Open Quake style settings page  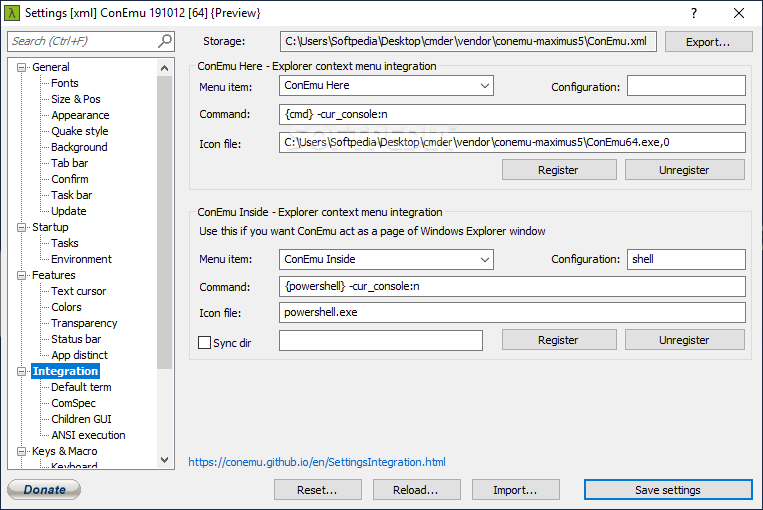(80, 131)
